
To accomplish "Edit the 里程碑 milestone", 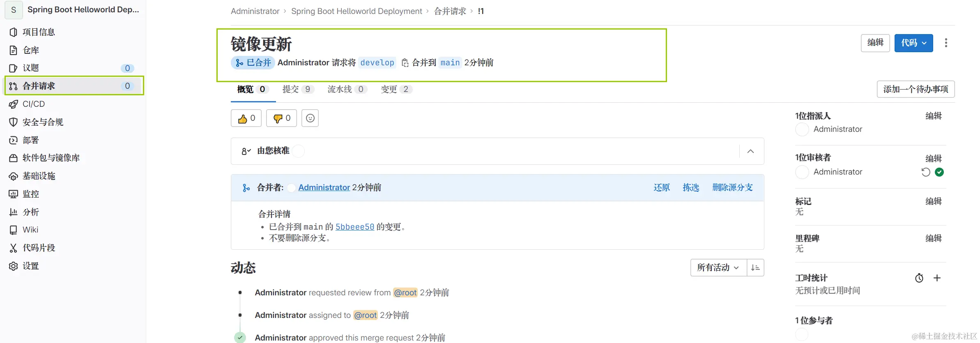I will click(x=933, y=238).
